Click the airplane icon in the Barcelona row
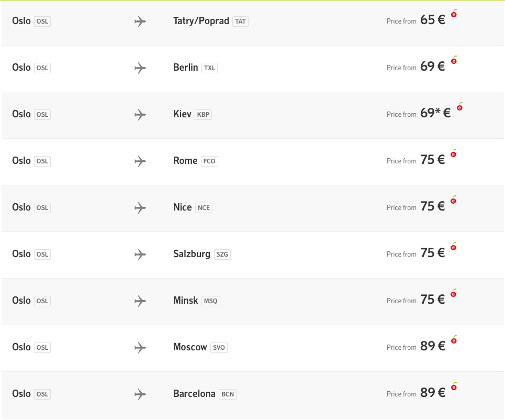Image resolution: width=505 pixels, height=420 pixels. [140, 394]
